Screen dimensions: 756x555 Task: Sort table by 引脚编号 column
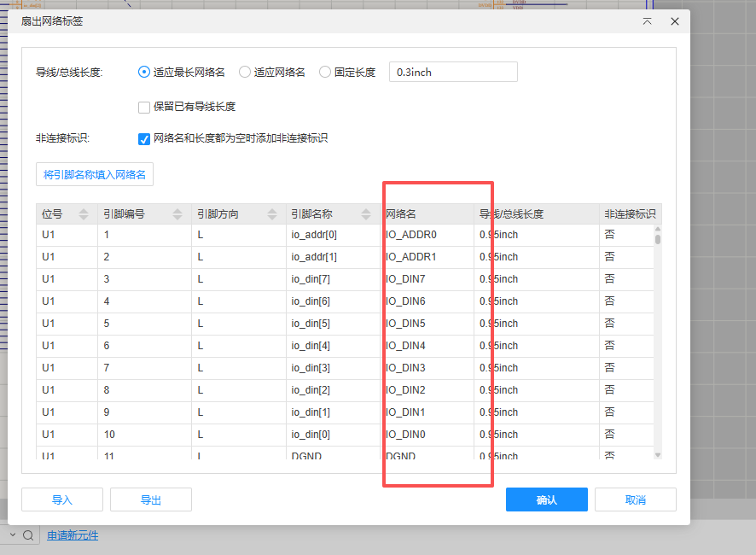(177, 214)
